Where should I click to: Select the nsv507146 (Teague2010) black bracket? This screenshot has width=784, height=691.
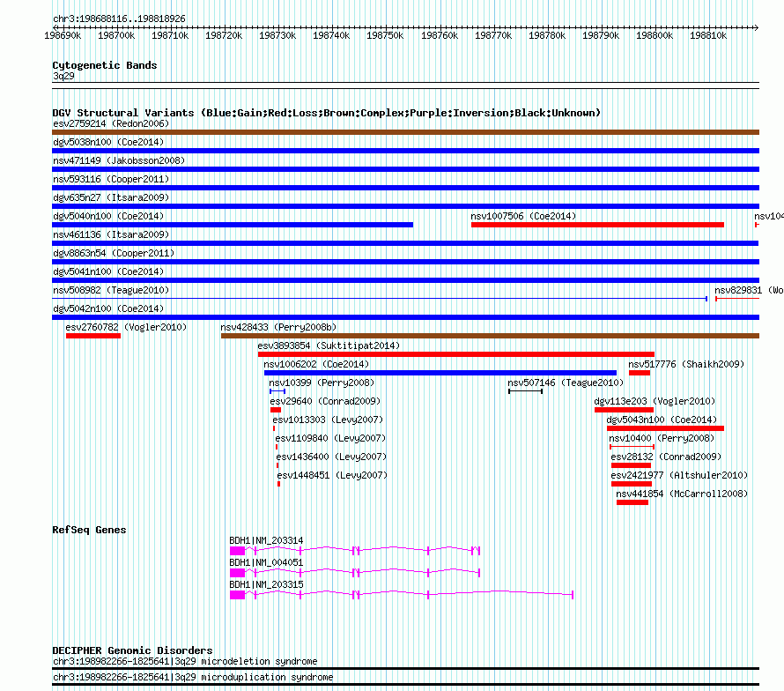point(526,391)
